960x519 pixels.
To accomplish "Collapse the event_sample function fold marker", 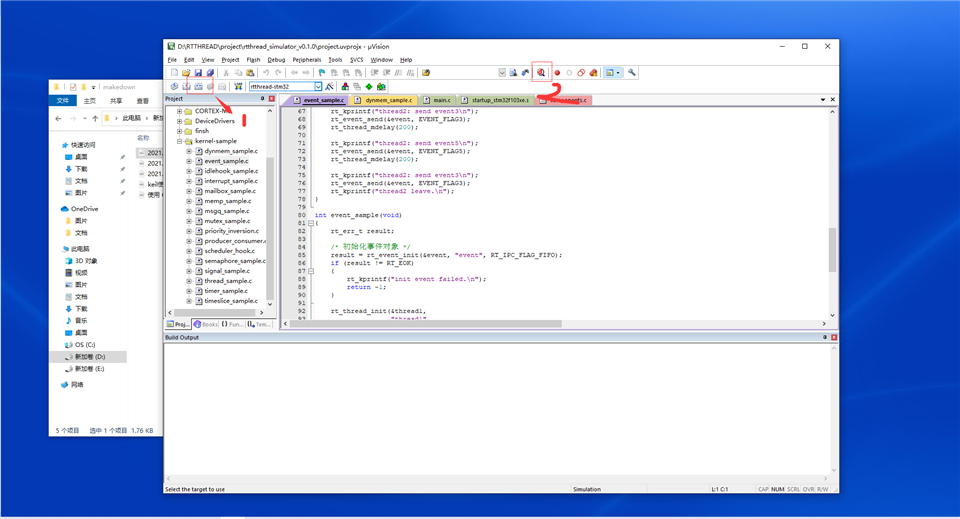I will click(x=310, y=223).
